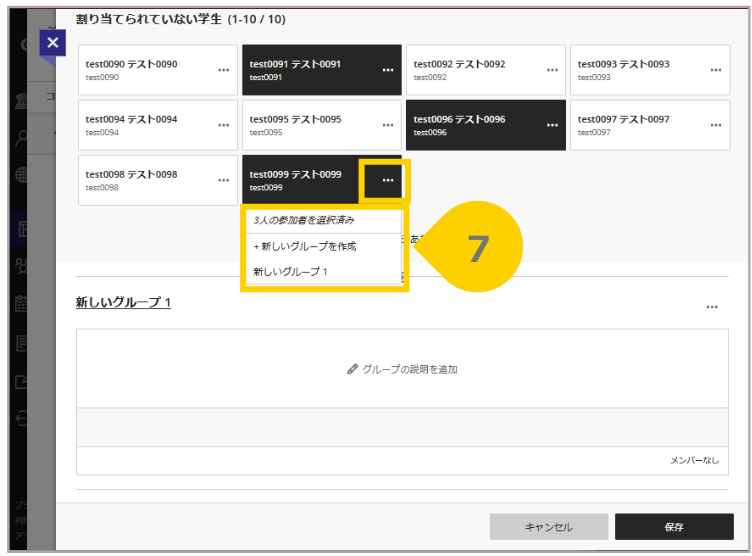
Task: Click the pencil icon beside グループの説明を追加
Action: 352,369
